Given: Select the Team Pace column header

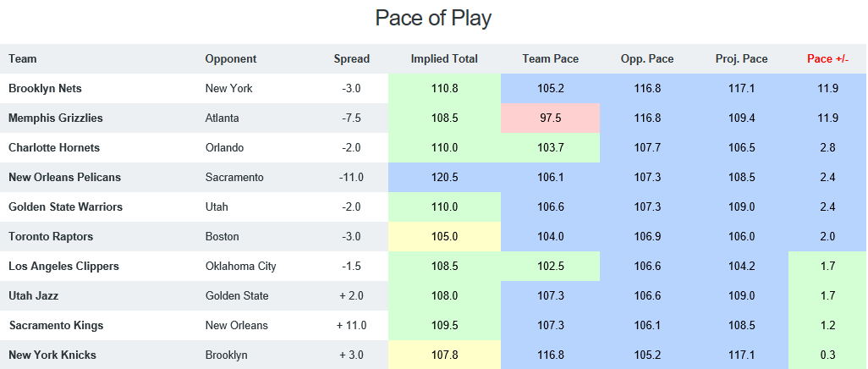Looking at the screenshot, I should tap(550, 58).
